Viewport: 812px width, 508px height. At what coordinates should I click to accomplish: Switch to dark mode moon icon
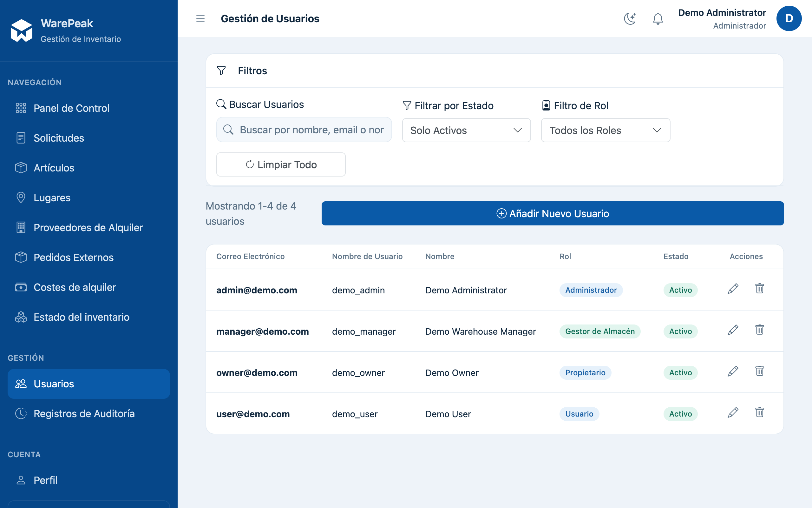coord(630,19)
